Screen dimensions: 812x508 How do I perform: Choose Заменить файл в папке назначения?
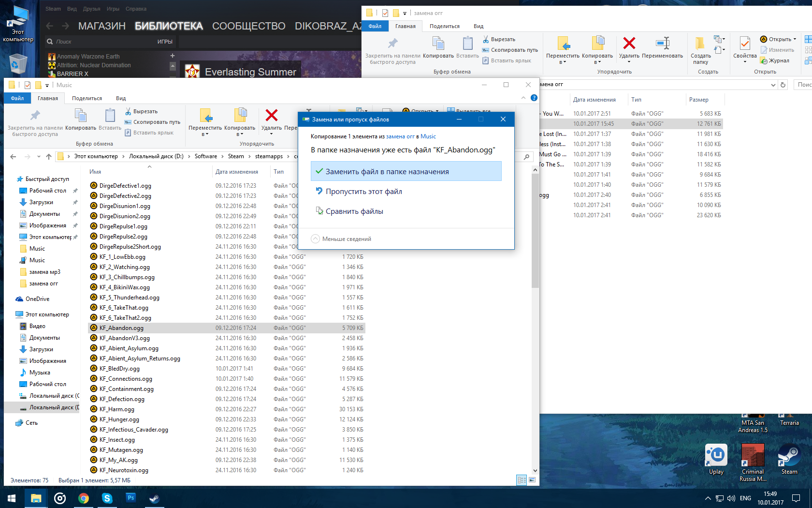(406, 171)
